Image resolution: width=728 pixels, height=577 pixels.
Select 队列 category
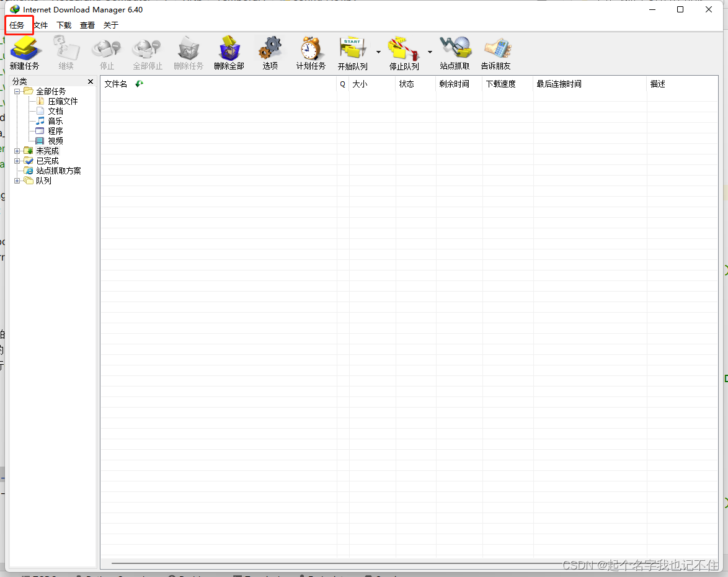43,181
